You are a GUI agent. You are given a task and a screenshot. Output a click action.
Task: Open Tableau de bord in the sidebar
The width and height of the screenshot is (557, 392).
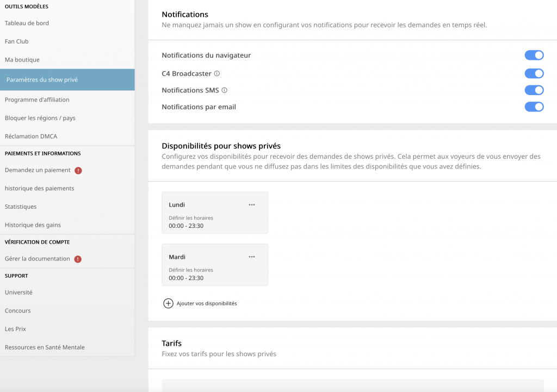tap(27, 23)
